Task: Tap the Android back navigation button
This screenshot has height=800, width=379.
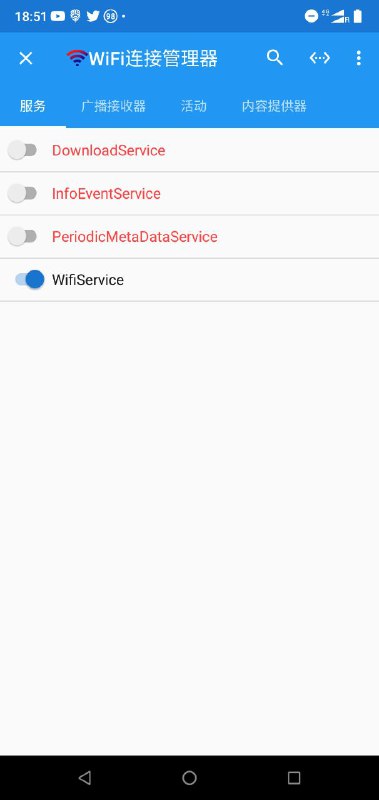Action: point(85,778)
